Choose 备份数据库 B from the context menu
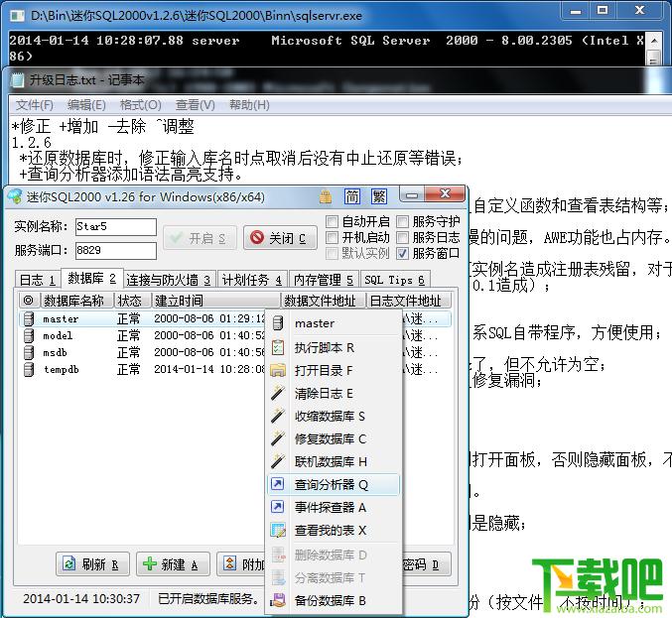The width and height of the screenshot is (672, 618). pos(333,600)
